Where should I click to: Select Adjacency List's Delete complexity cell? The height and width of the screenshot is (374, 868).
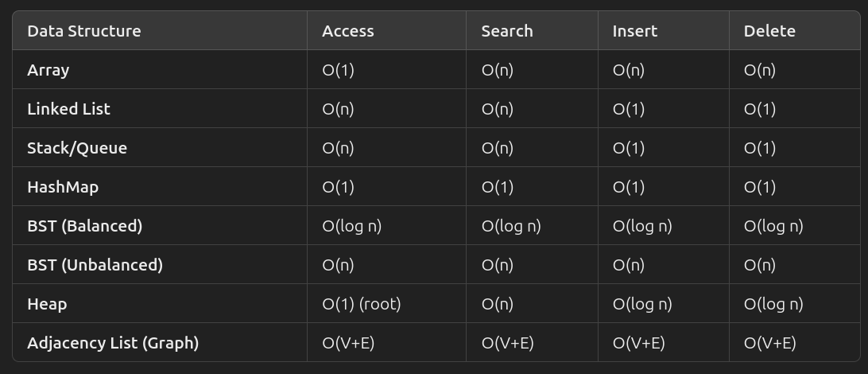pos(769,343)
